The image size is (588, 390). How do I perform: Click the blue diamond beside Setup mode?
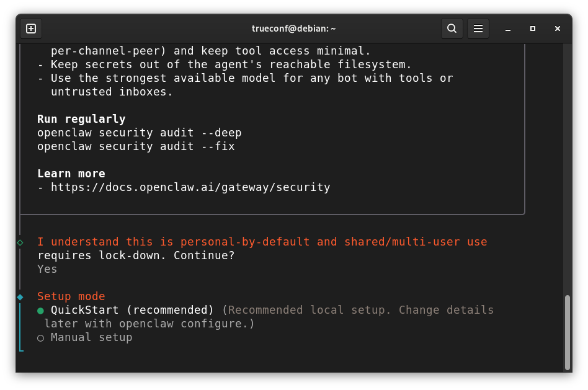(x=20, y=297)
